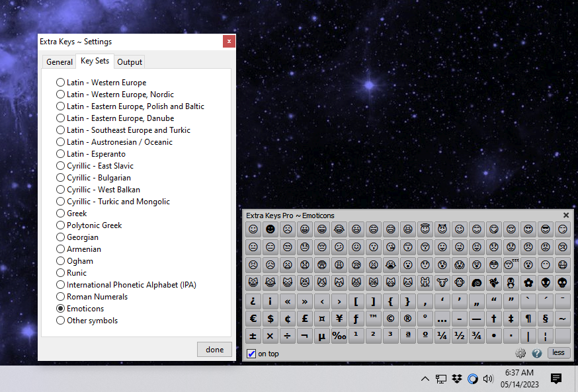Choose the Greek key set
This screenshot has height=392, width=578.
71,214
